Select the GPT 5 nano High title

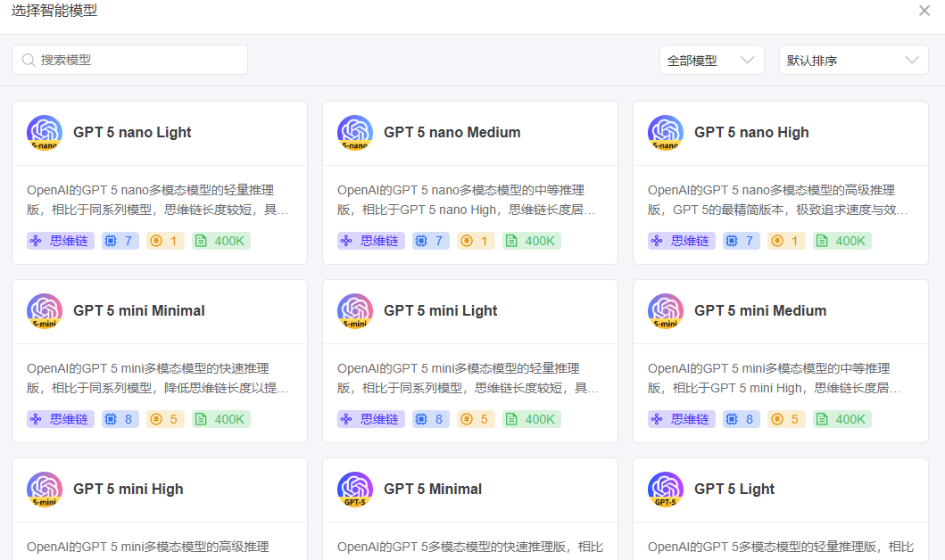(751, 133)
